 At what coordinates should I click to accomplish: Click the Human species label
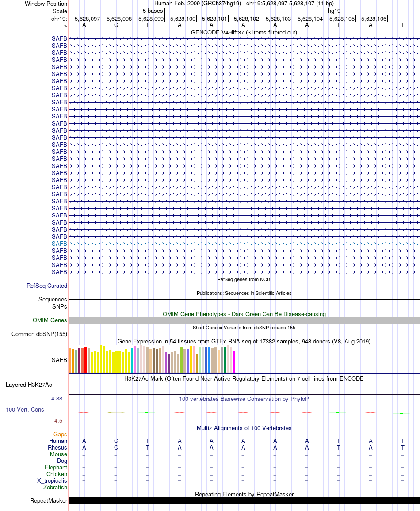(58, 441)
